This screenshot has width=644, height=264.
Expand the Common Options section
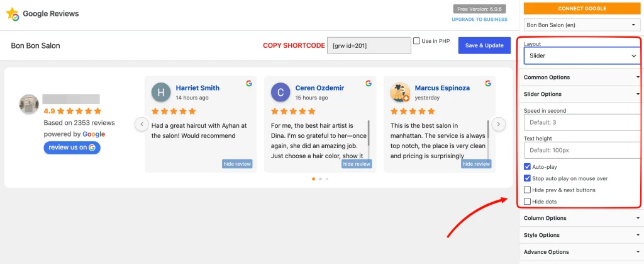click(582, 77)
